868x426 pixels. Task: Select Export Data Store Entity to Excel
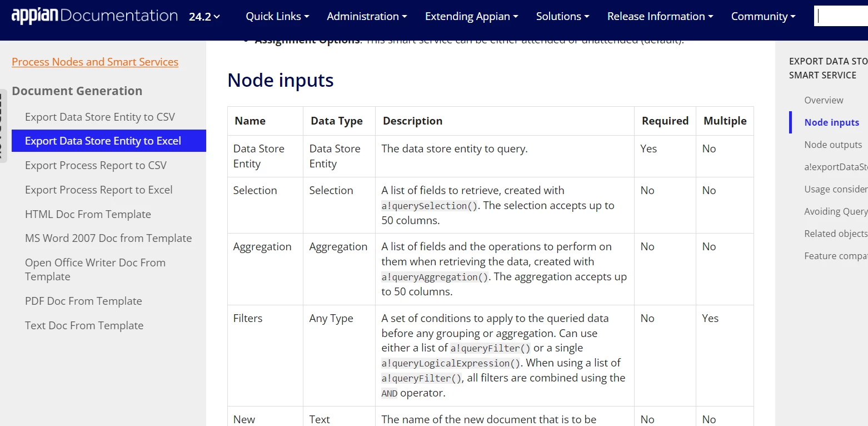[109, 141]
